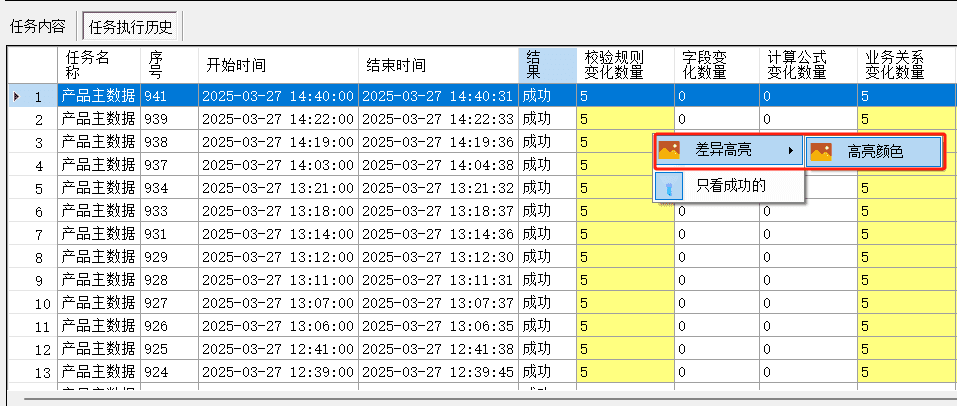The image size is (957, 406).
Task: Click the picture icon beside 高亮颜色
Action: tap(821, 151)
